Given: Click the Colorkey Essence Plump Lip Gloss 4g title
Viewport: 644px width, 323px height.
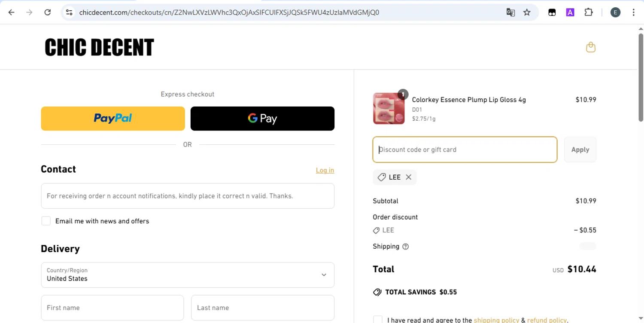Looking at the screenshot, I should point(469,100).
